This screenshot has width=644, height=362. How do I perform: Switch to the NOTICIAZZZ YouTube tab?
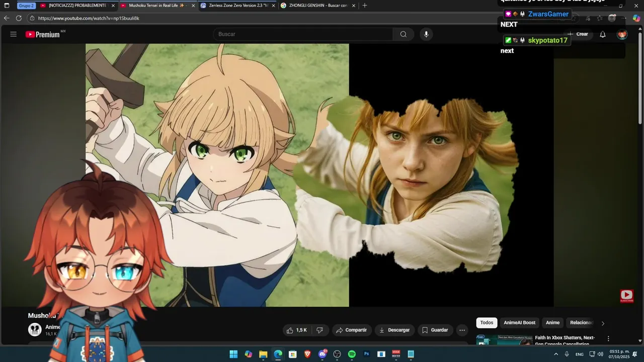point(76,6)
